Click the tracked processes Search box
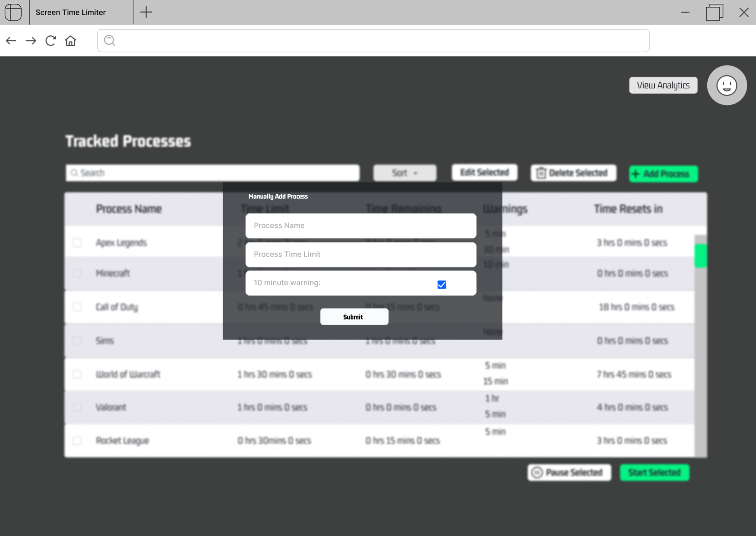756x536 pixels. 212,173
